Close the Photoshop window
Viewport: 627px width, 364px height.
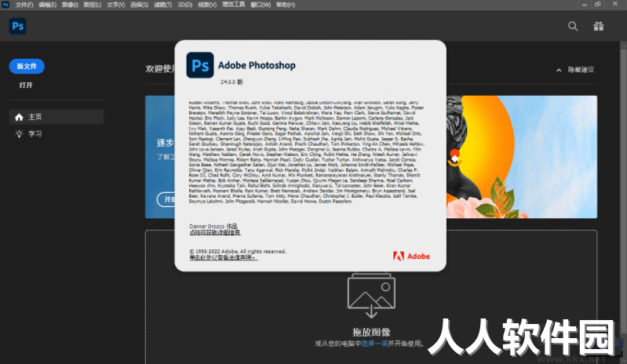tap(615, 4)
